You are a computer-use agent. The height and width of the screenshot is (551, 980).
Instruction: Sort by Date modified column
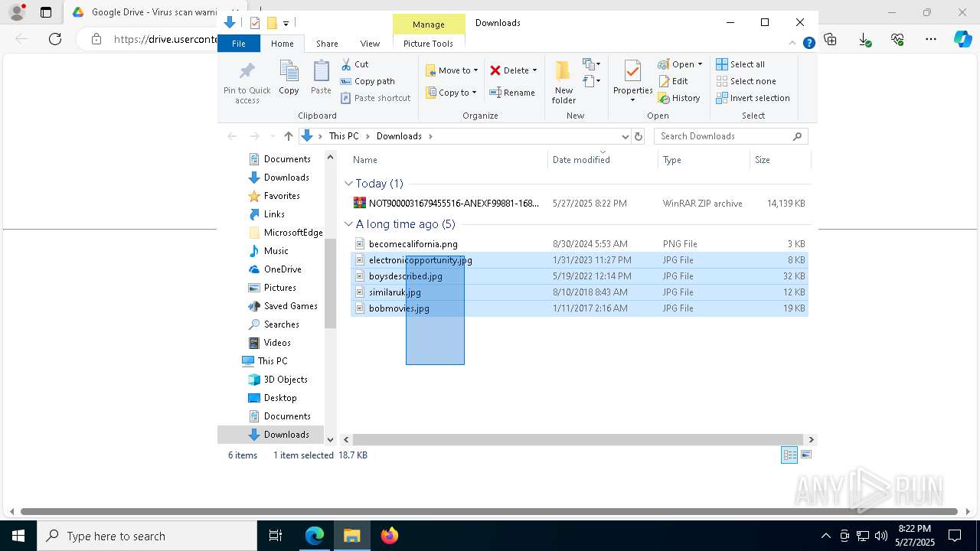click(603, 160)
